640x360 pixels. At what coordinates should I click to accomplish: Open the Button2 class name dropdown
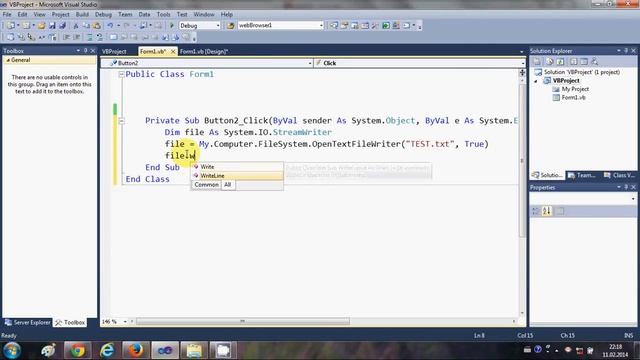pyautogui.click(x=310, y=63)
